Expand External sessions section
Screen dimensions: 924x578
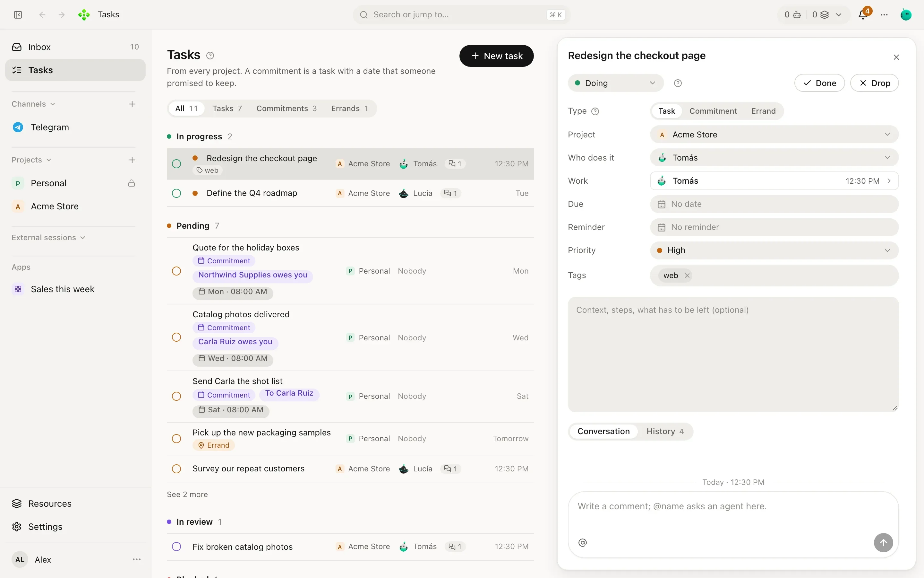[48, 237]
